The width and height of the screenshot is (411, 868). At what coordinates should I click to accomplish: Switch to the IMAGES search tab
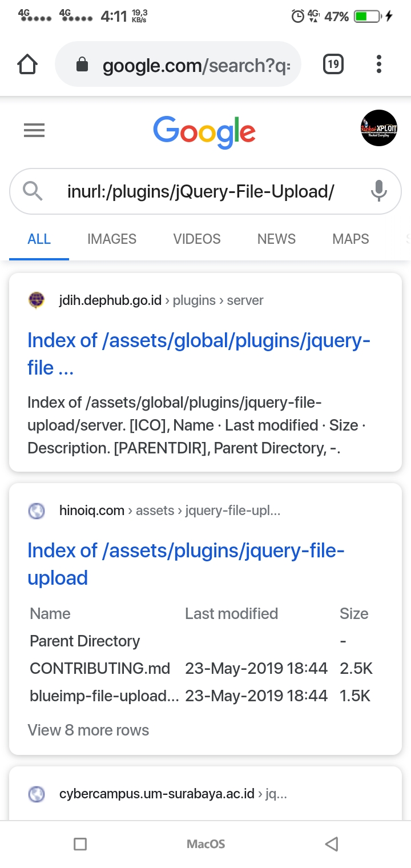point(111,239)
